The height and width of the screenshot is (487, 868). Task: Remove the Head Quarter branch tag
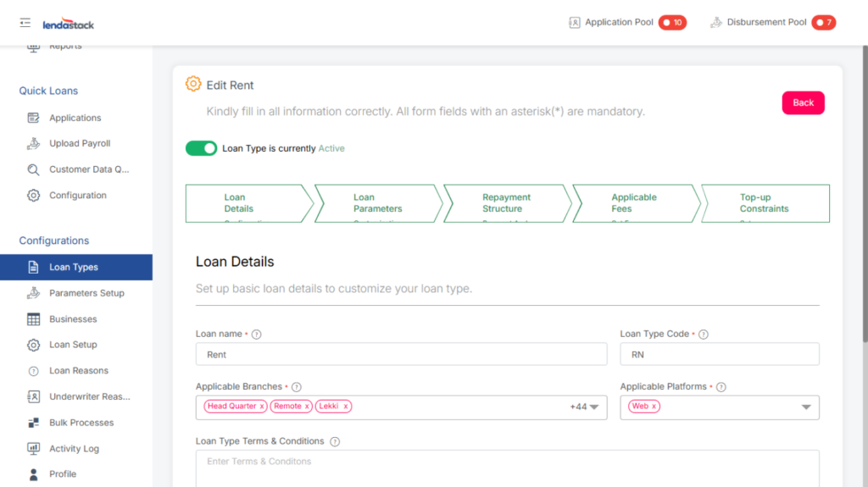click(x=262, y=407)
